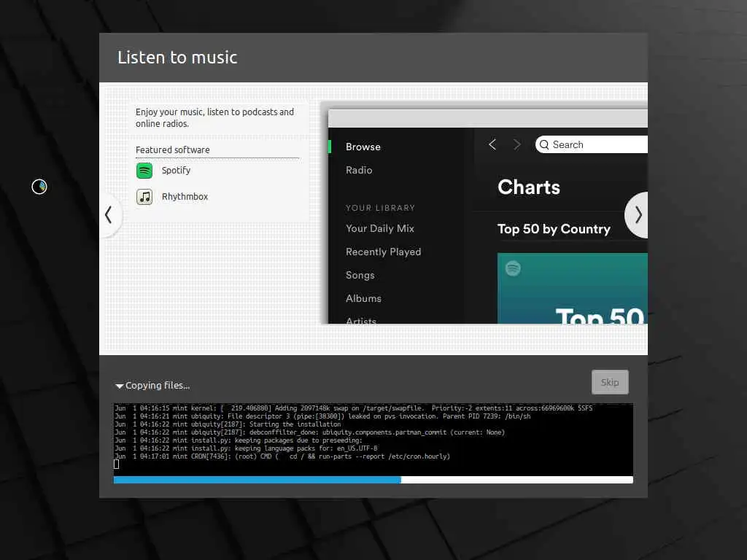
Task: Click the swapfile kernel log line
Action: 354,408
